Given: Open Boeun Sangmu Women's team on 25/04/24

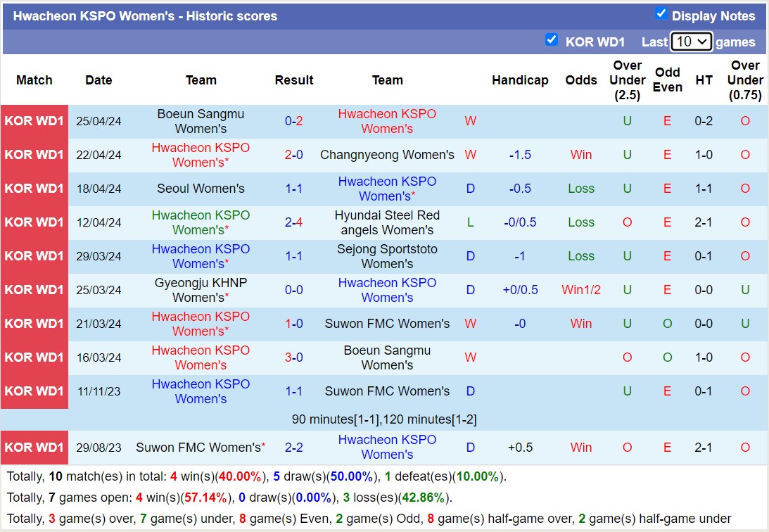Looking at the screenshot, I should (201, 121).
